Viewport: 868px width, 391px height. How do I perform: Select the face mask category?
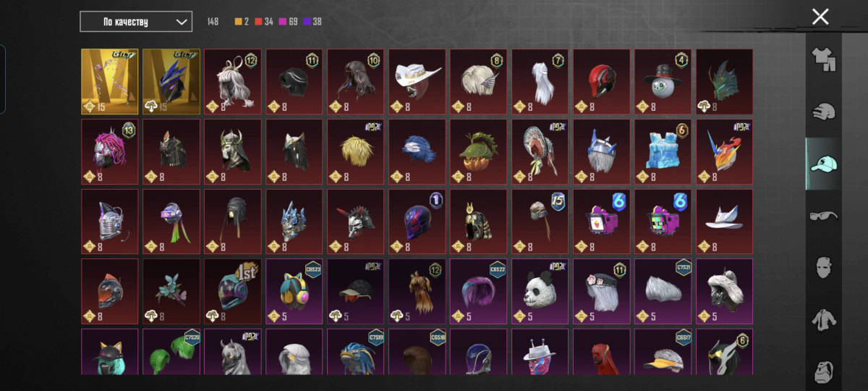click(824, 267)
